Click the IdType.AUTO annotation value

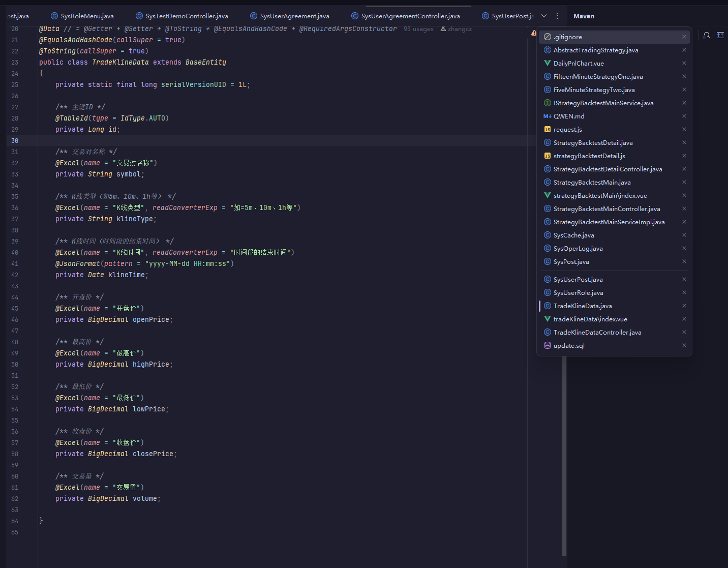[x=143, y=118]
